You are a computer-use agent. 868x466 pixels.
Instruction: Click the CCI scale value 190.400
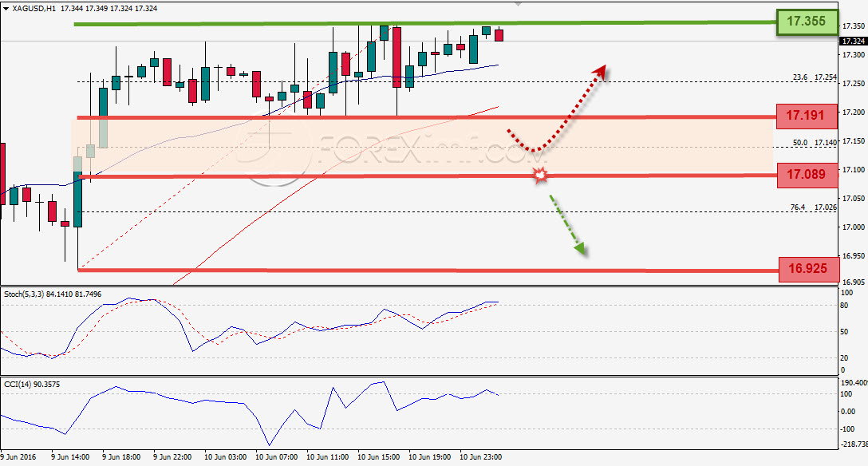click(854, 382)
